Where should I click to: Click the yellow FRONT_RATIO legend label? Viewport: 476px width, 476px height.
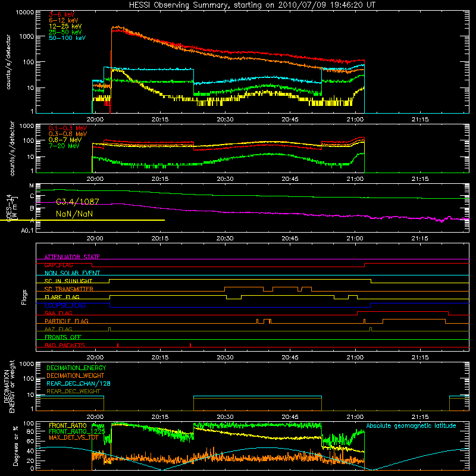coord(68,425)
